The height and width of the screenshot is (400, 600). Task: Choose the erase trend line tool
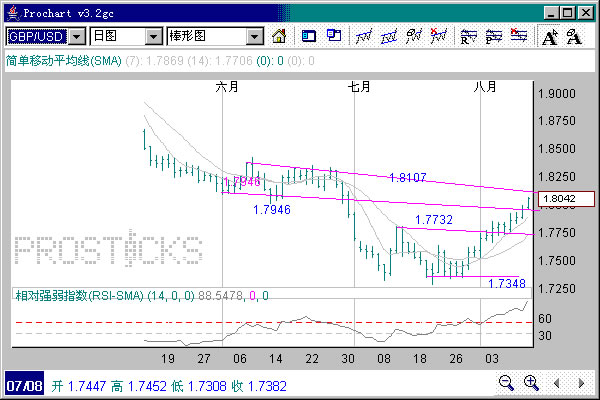pyautogui.click(x=414, y=36)
